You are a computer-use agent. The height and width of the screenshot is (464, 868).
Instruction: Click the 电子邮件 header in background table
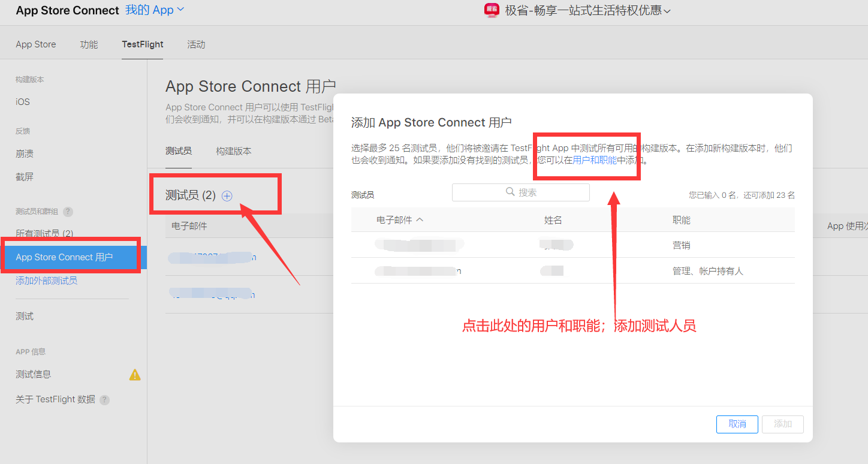coord(189,226)
